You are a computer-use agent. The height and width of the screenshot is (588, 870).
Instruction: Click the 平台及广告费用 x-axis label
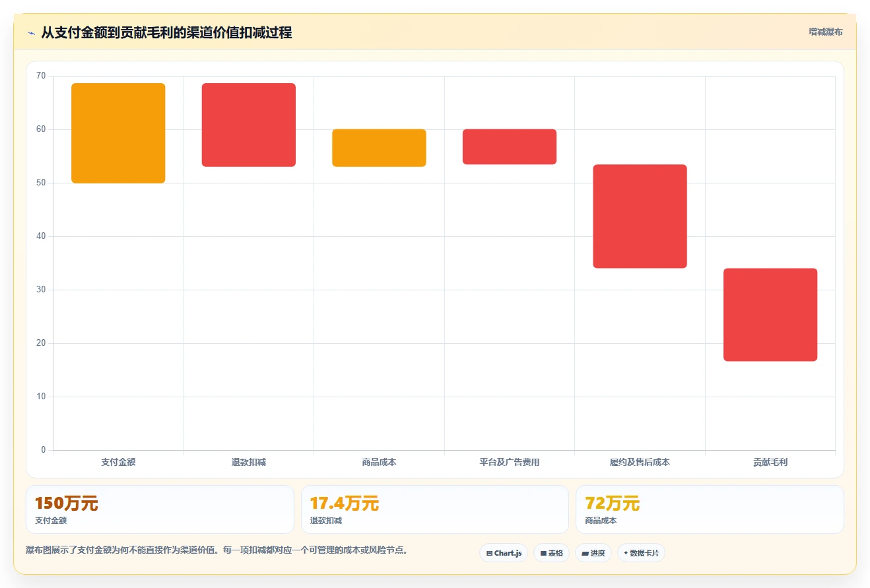[x=510, y=463]
